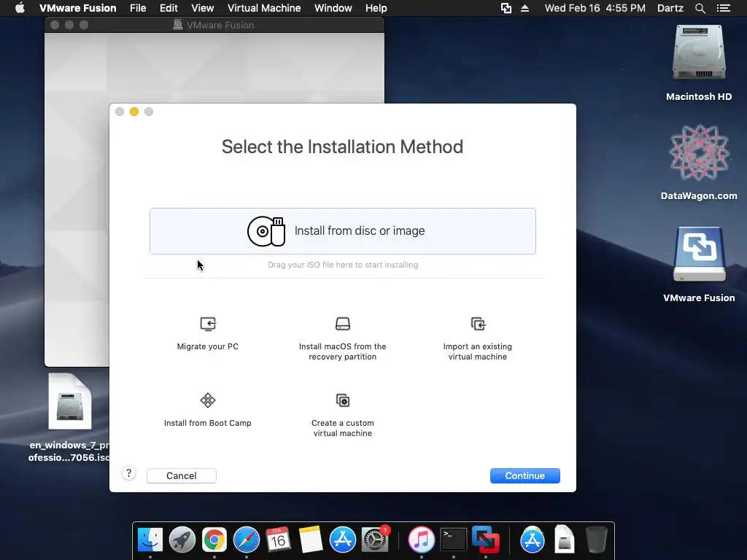The width and height of the screenshot is (747, 560).
Task: Click the background VMware Fusion window title bar
Action: coord(214,25)
